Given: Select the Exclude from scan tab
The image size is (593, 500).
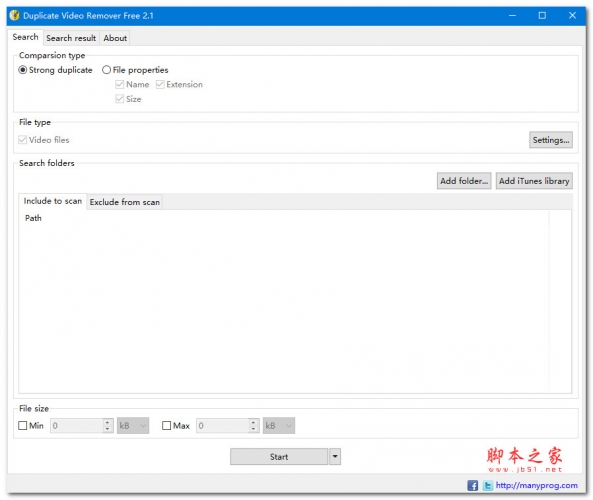Looking at the screenshot, I should (124, 202).
